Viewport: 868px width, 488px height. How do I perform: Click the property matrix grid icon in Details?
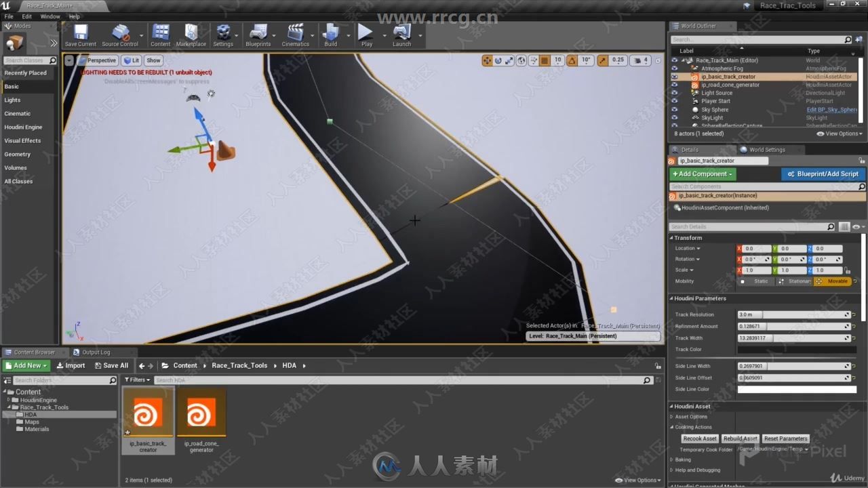pos(844,227)
